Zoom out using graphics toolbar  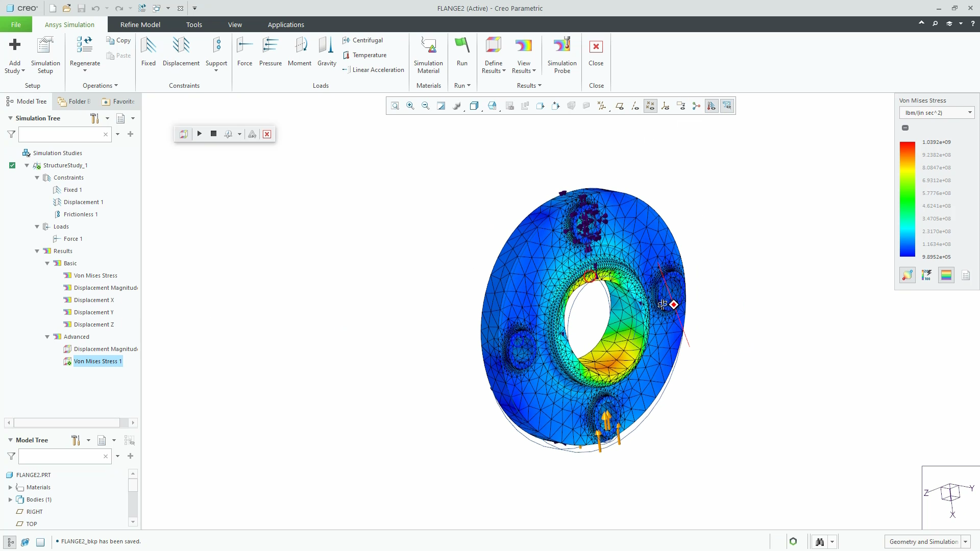tap(426, 106)
